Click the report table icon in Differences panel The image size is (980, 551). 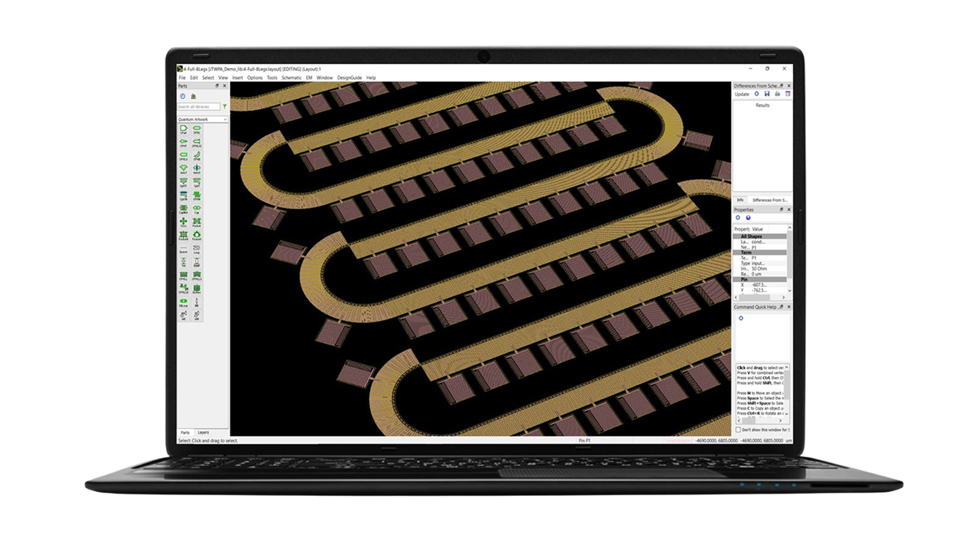point(788,94)
